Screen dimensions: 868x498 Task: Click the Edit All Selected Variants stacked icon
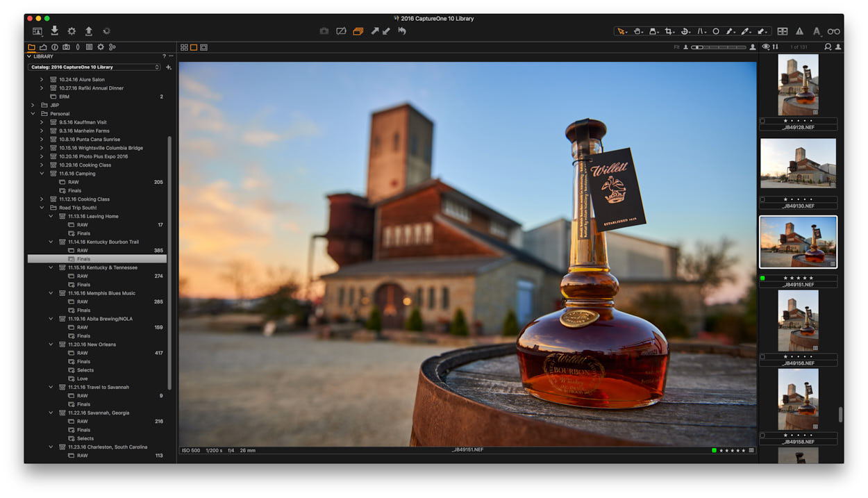pyautogui.click(x=358, y=31)
